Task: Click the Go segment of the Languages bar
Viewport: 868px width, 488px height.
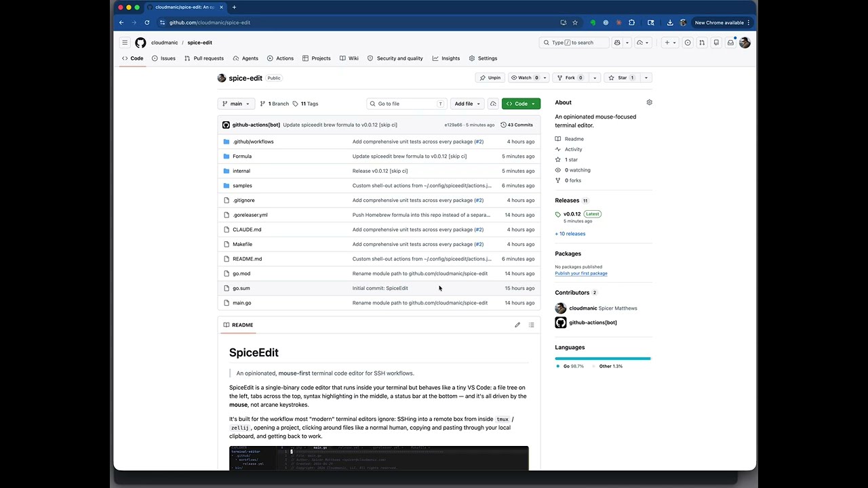Action: (x=602, y=359)
